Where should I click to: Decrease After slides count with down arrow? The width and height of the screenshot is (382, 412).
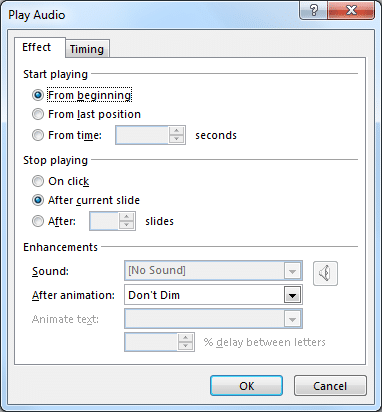tap(126, 225)
